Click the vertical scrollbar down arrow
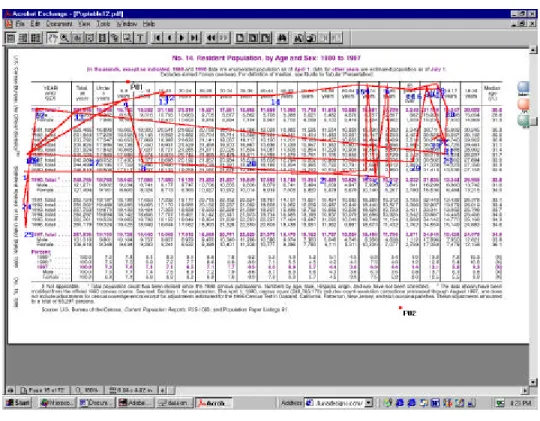 click(533, 382)
